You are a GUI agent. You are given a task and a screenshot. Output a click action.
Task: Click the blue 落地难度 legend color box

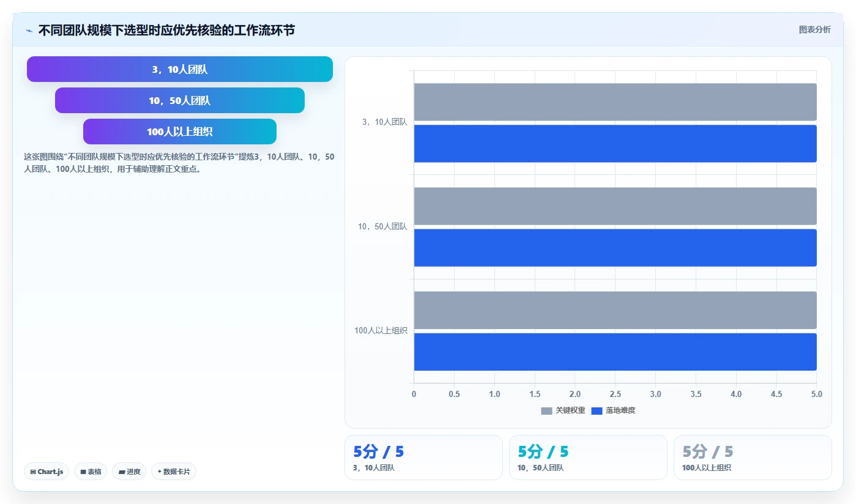pyautogui.click(x=597, y=410)
